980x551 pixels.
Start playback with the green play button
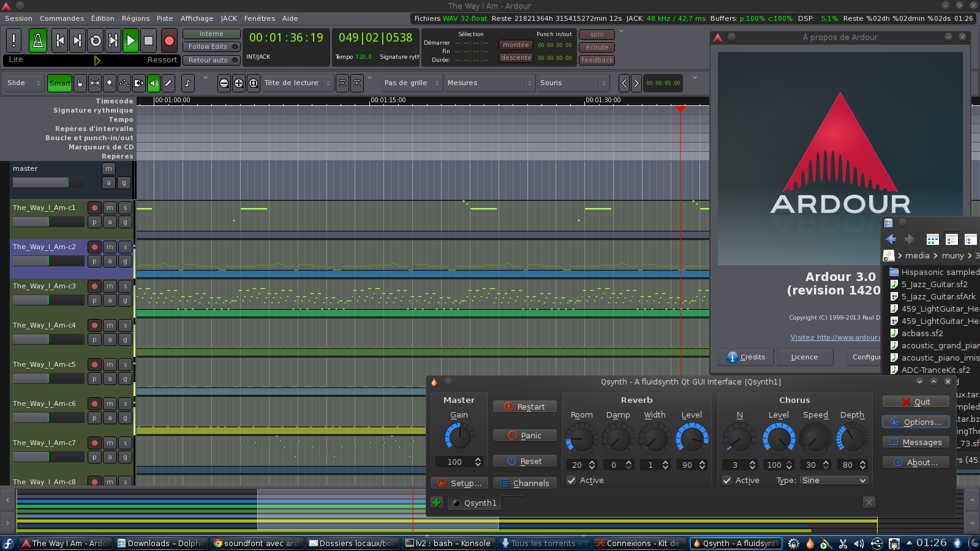(x=130, y=41)
